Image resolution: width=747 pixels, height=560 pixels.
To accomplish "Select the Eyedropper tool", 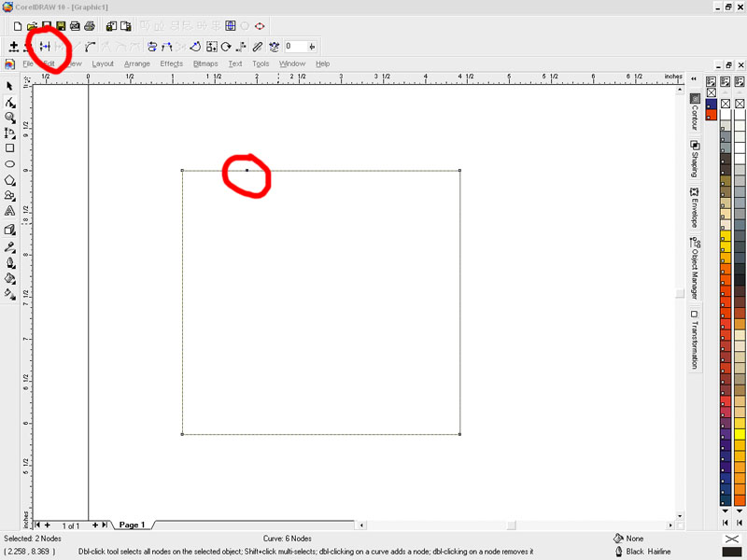I will [x=9, y=246].
